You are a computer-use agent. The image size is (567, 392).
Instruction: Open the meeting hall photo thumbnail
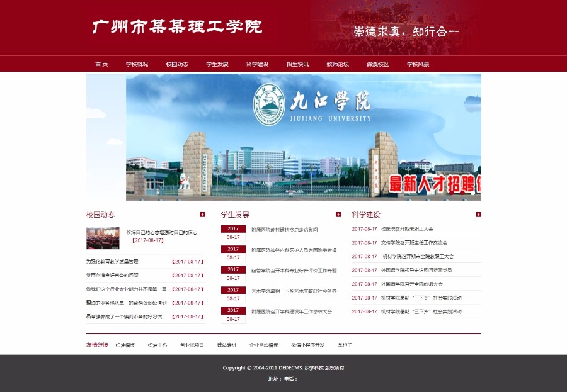click(103, 238)
